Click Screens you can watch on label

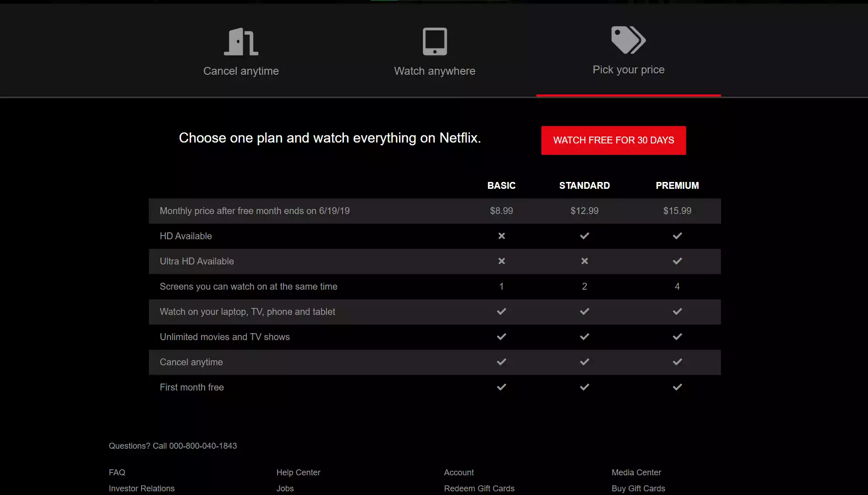(x=249, y=286)
